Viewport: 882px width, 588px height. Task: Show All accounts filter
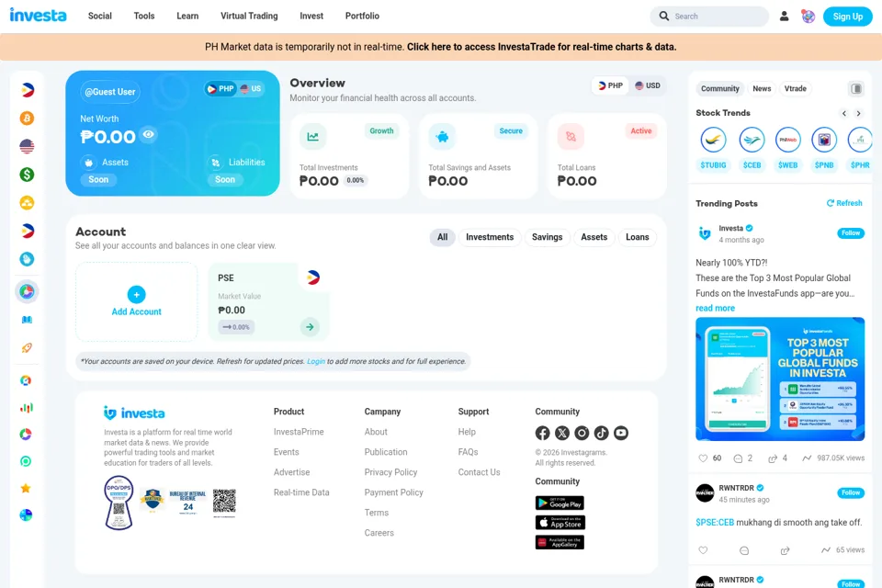point(443,237)
